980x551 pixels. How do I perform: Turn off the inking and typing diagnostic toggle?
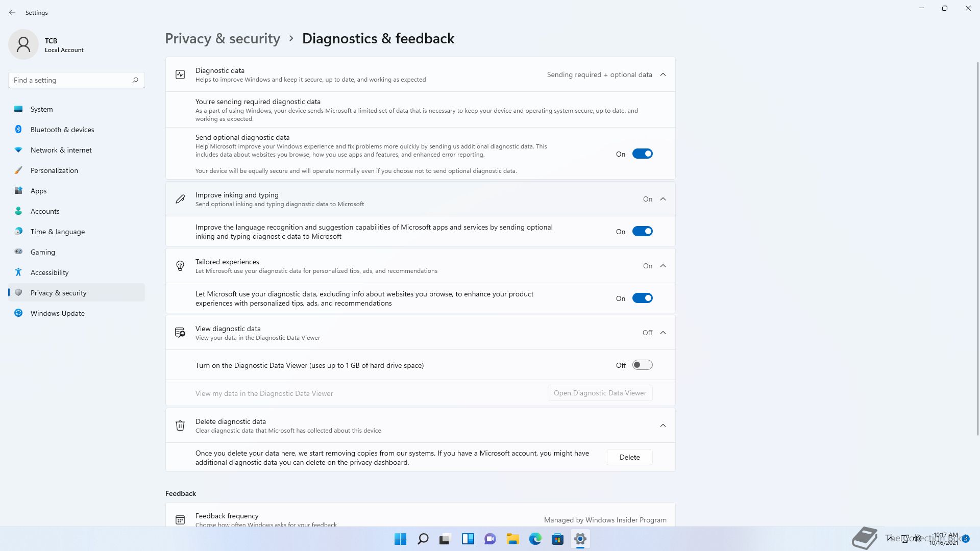click(643, 232)
